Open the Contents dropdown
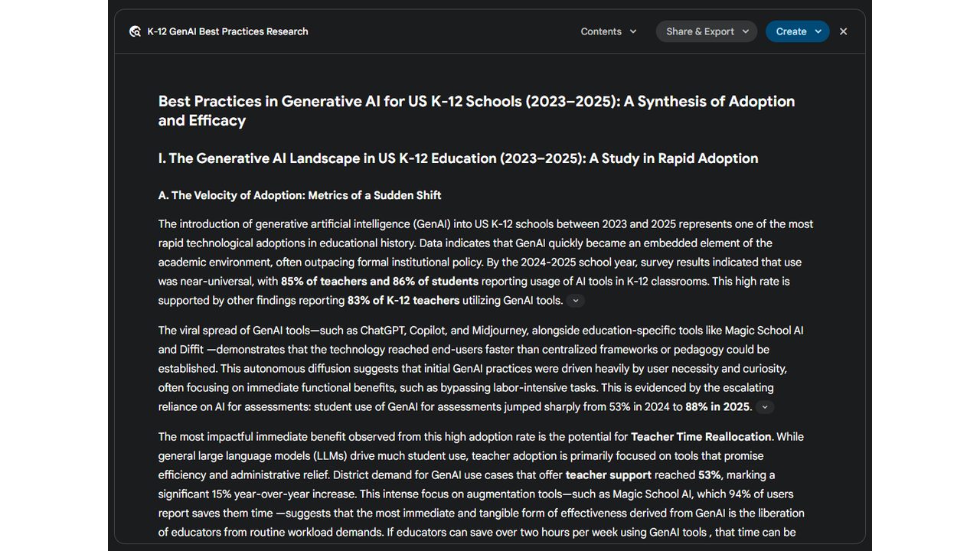The height and width of the screenshot is (551, 980). click(x=609, y=31)
